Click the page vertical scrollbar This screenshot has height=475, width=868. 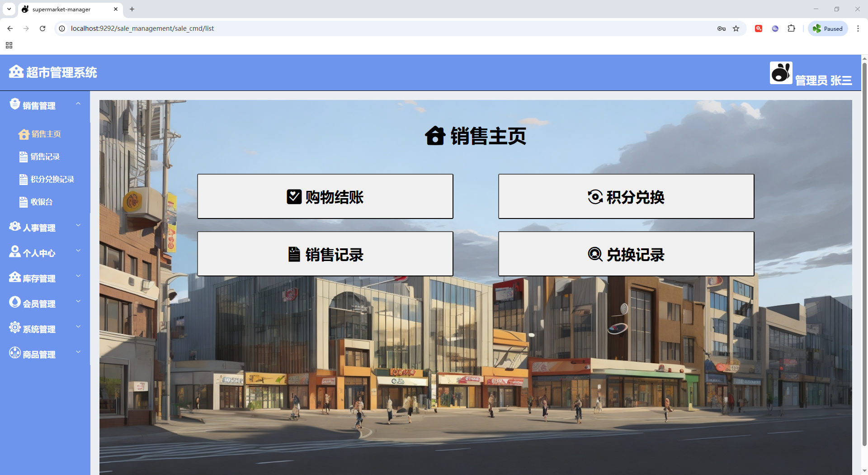[864, 253]
